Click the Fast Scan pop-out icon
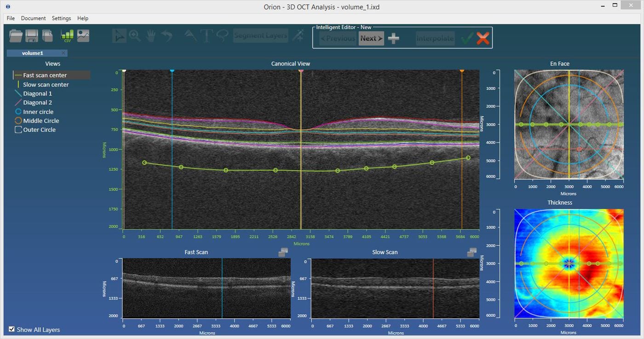Screen dimensions: 644x339 tap(283, 252)
